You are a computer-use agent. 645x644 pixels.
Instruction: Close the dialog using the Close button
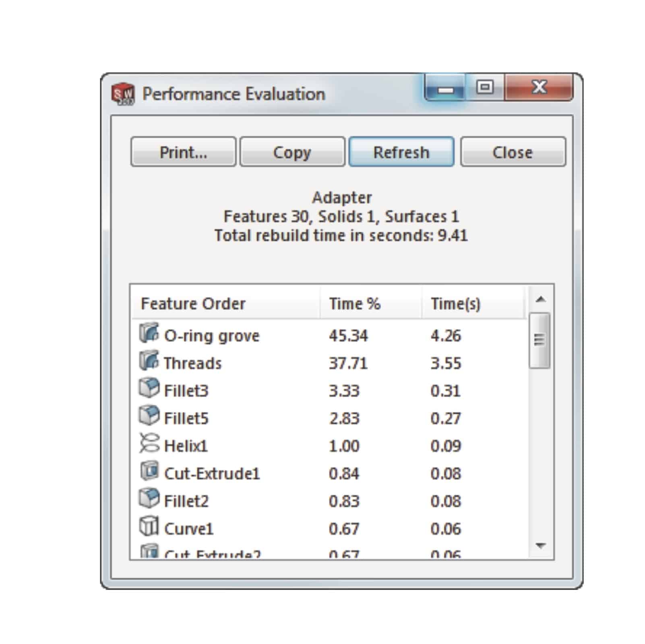[x=513, y=152]
